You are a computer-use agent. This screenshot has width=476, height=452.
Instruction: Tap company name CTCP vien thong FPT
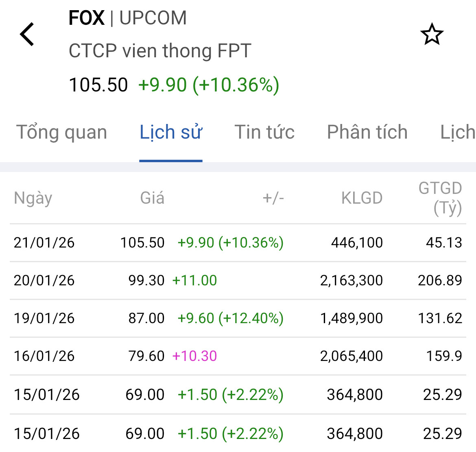160,51
